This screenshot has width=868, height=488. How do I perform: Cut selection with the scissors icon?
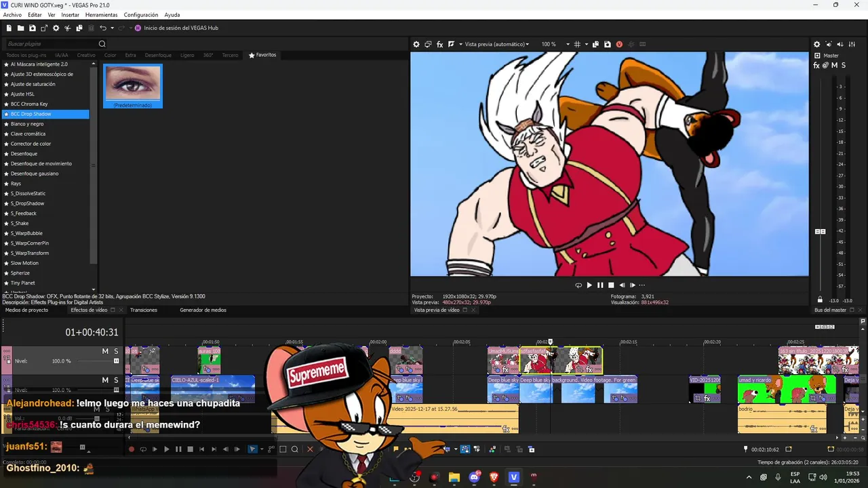click(68, 28)
